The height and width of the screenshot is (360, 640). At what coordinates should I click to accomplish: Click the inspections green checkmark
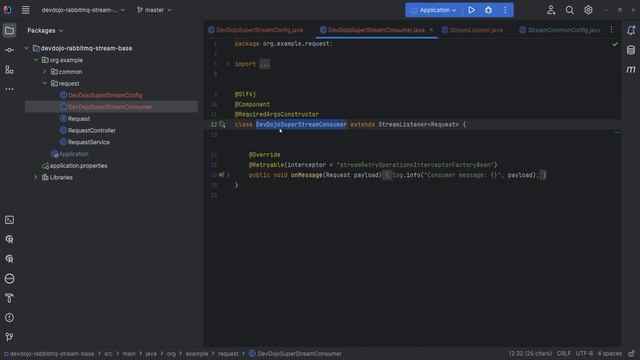point(615,44)
